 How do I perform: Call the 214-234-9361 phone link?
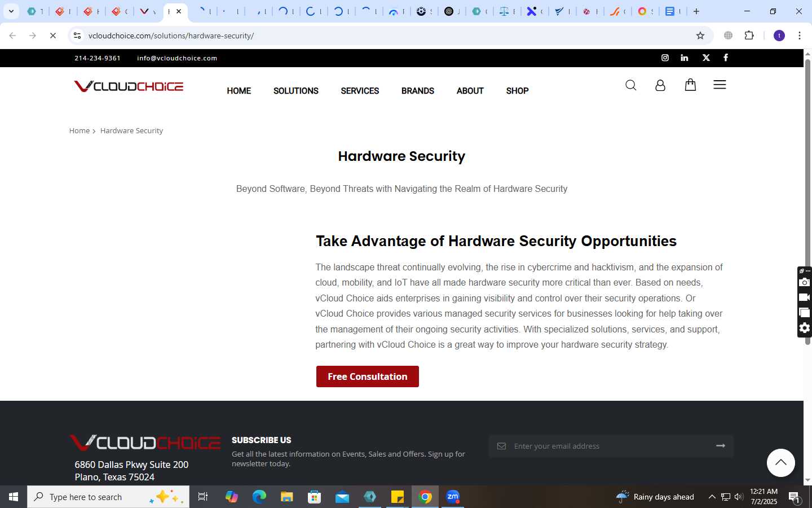pyautogui.click(x=98, y=58)
